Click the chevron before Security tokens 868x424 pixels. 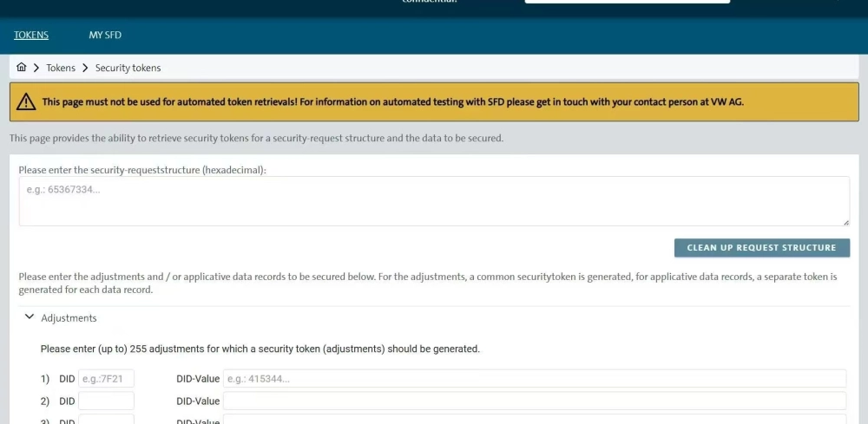coord(86,68)
